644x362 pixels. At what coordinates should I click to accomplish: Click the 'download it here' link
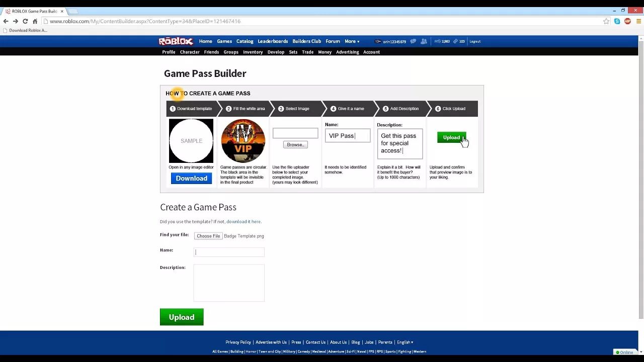[x=244, y=221]
